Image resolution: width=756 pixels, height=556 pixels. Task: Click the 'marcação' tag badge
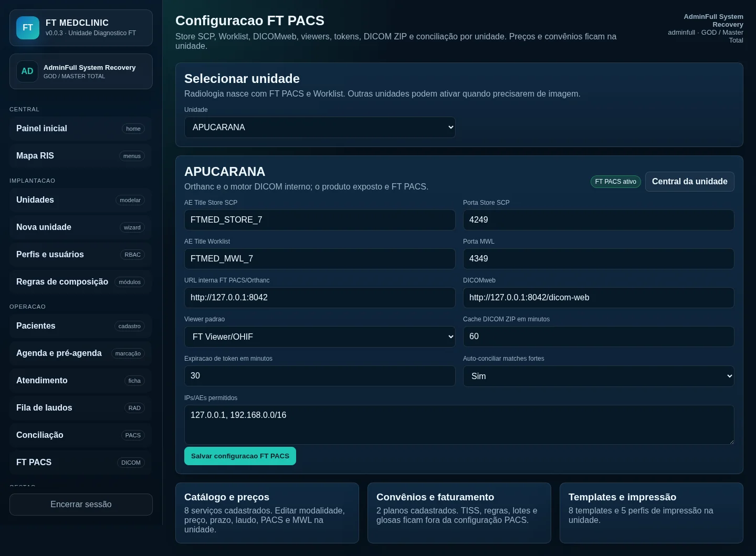click(x=128, y=353)
